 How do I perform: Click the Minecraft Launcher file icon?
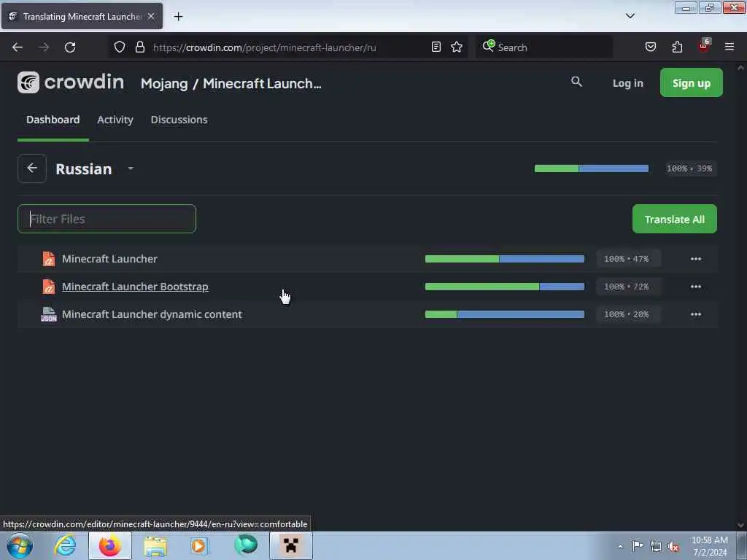pos(49,259)
